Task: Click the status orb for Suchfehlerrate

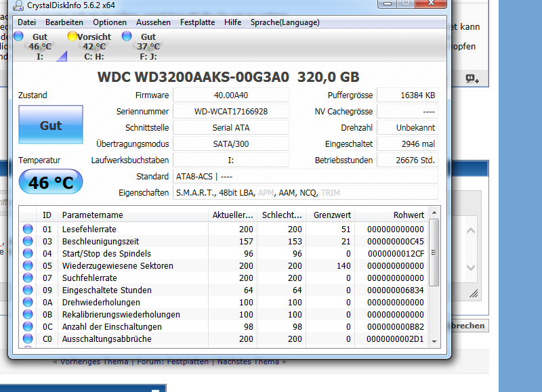Action: 28,278
